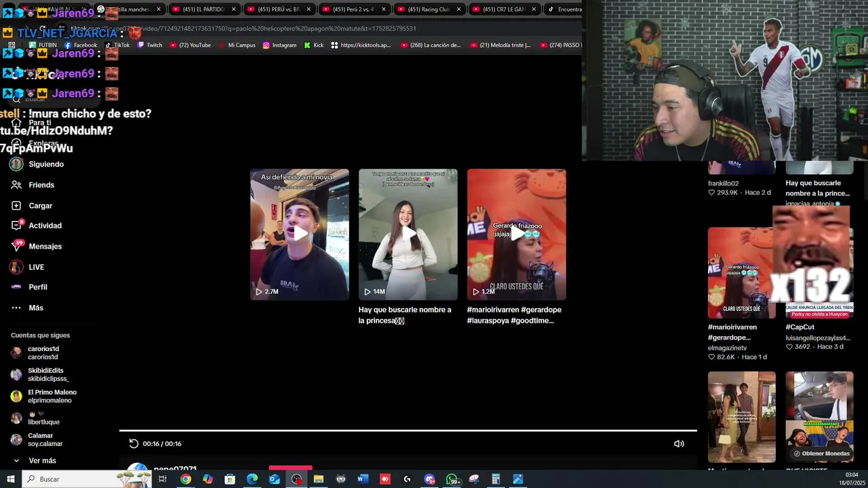Open elmagazinetv Gerardo friazooo related video

pos(742,272)
